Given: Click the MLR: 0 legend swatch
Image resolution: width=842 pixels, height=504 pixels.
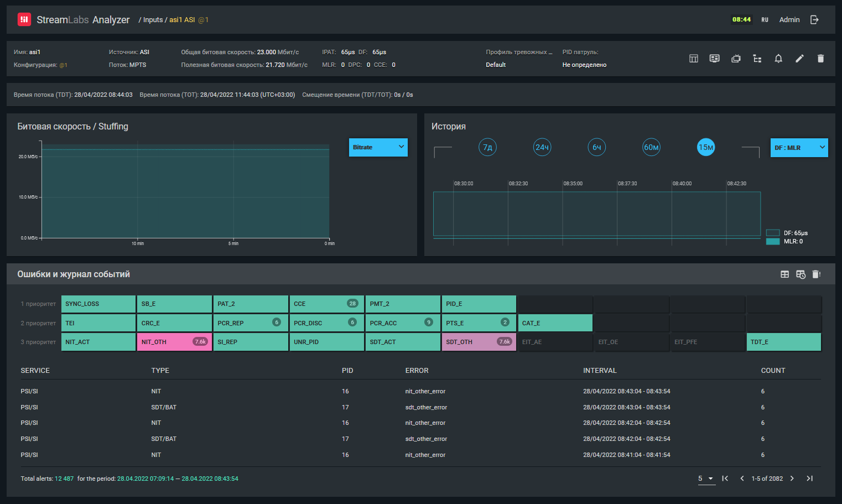Looking at the screenshot, I should click(x=773, y=241).
